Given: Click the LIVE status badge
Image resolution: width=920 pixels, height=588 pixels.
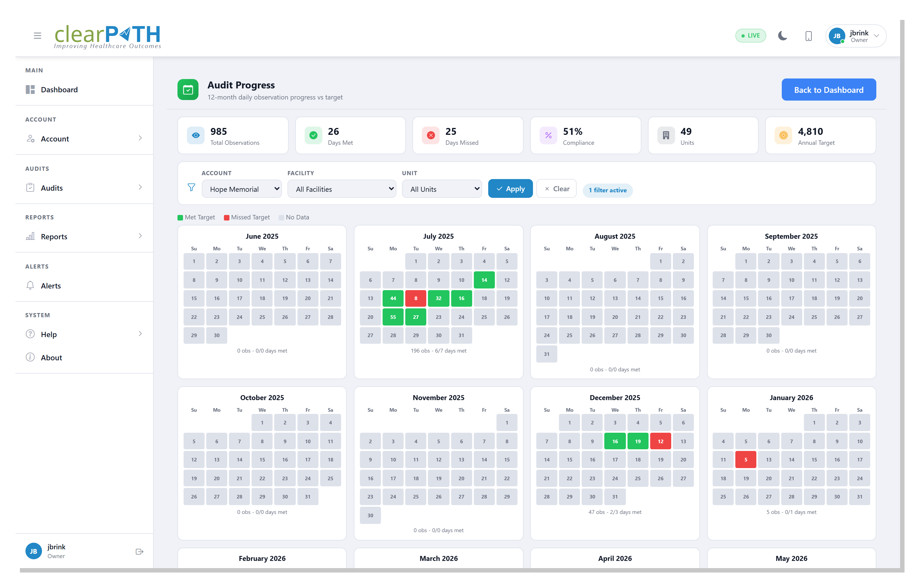Looking at the screenshot, I should 750,36.
